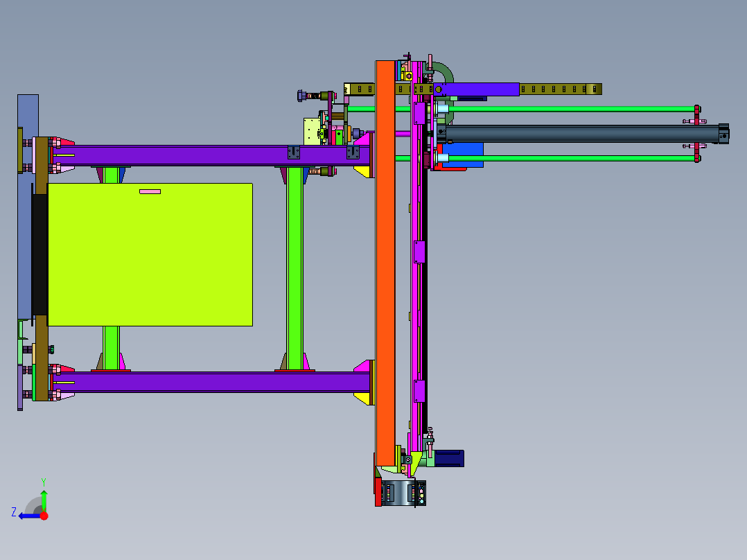Click the red origin ball of the triad

(44, 516)
